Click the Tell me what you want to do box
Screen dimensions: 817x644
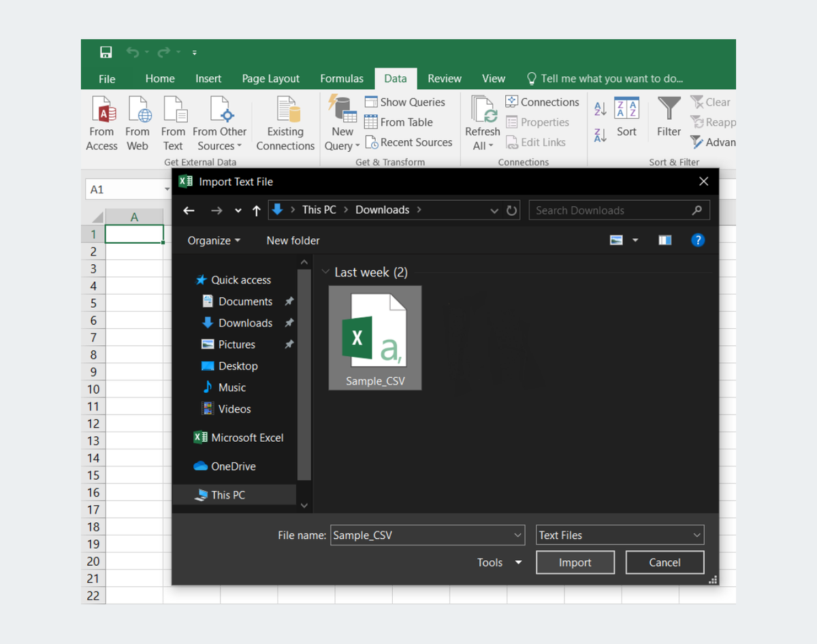(x=605, y=79)
